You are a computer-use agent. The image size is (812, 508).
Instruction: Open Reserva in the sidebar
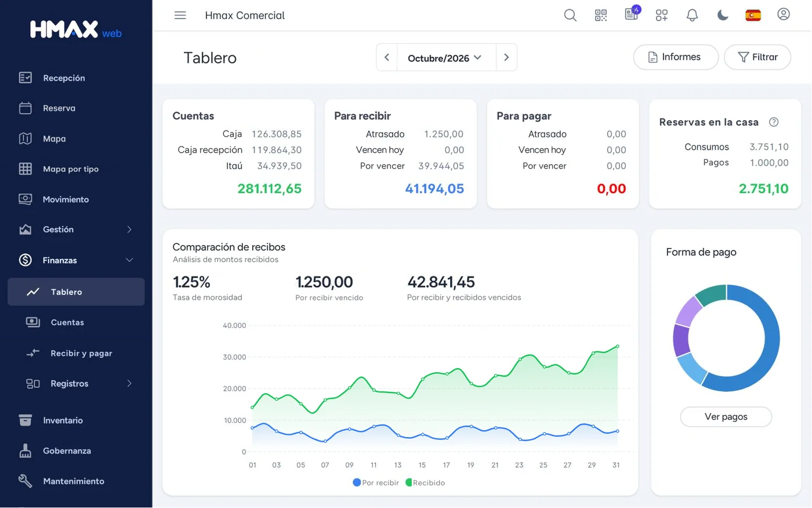pos(76,108)
